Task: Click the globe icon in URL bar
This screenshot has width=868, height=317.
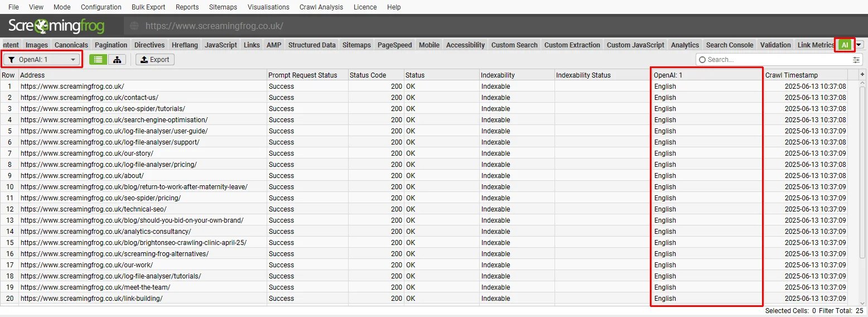Action: [x=134, y=26]
